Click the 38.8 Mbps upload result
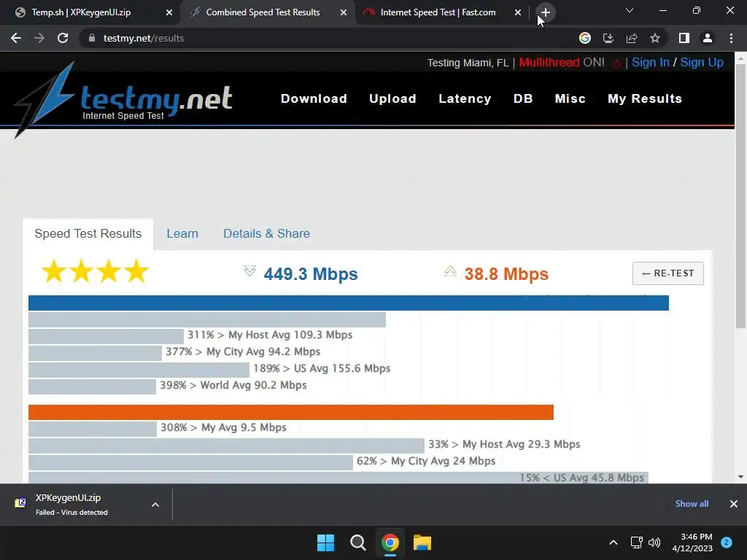This screenshot has height=560, width=747. (506, 274)
